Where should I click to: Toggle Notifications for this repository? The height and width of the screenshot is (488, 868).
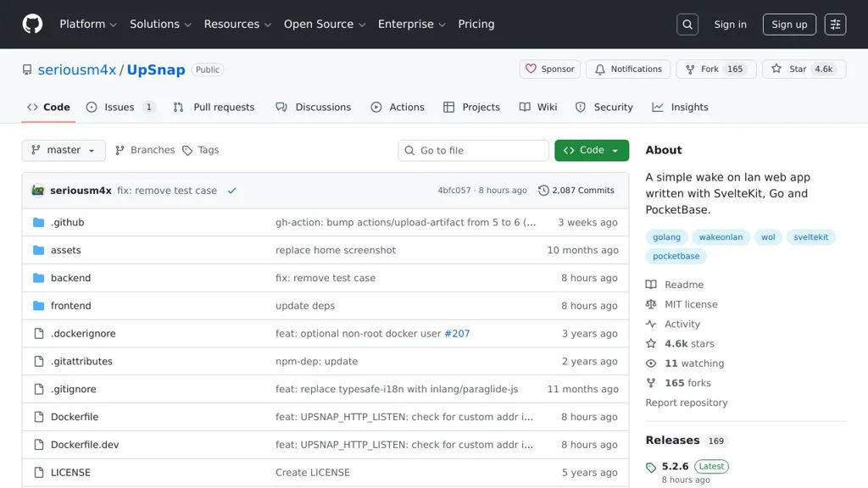pyautogui.click(x=628, y=69)
